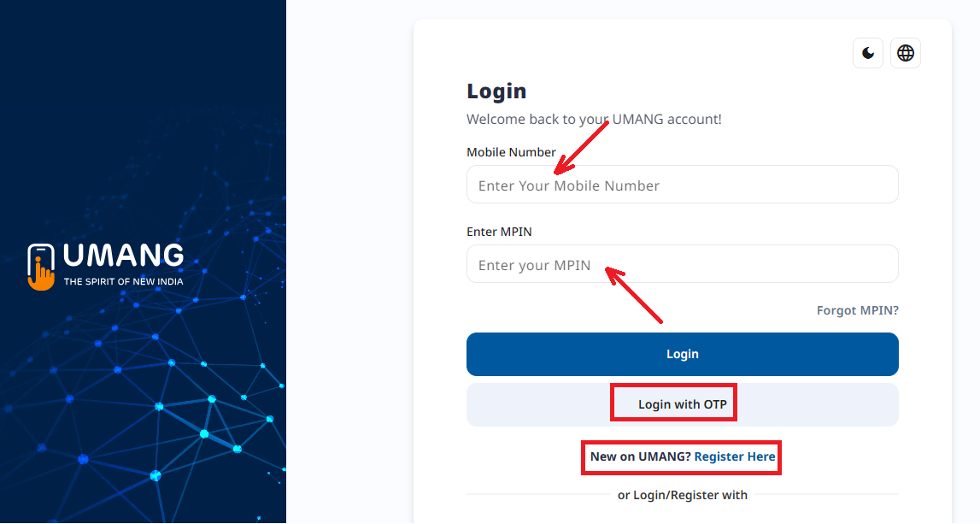Click the Mobile Number field label
This screenshot has height=524, width=980.
click(511, 151)
